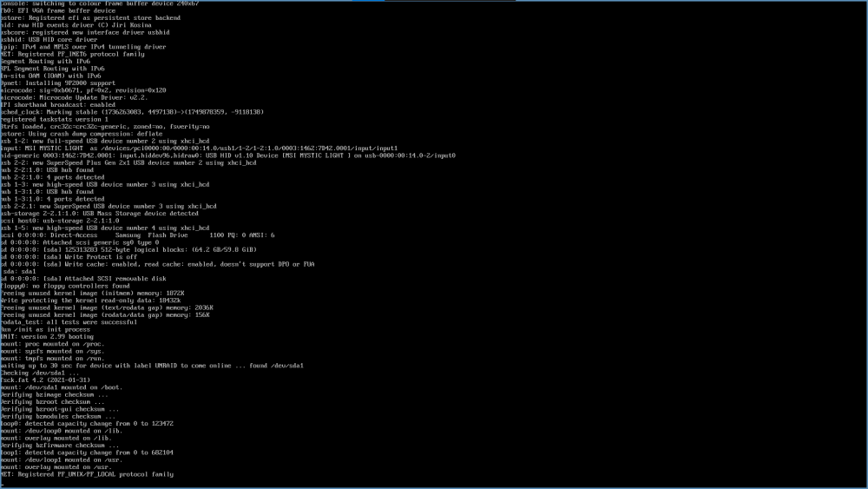Viewport: 868px width, 489px height.
Task: Select 'In-situ OAM (IOAM) with IPv6' line
Action: tap(51, 76)
